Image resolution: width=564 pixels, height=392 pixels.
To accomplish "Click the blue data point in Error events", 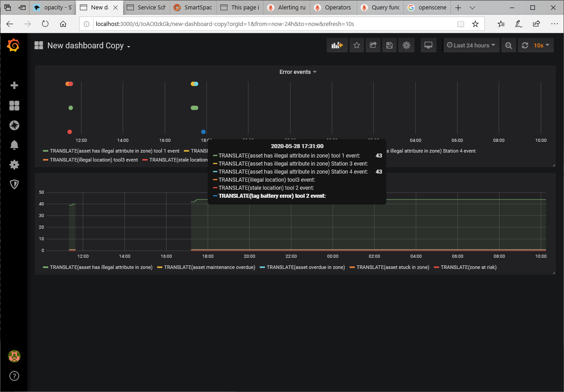I will pyautogui.click(x=203, y=132).
